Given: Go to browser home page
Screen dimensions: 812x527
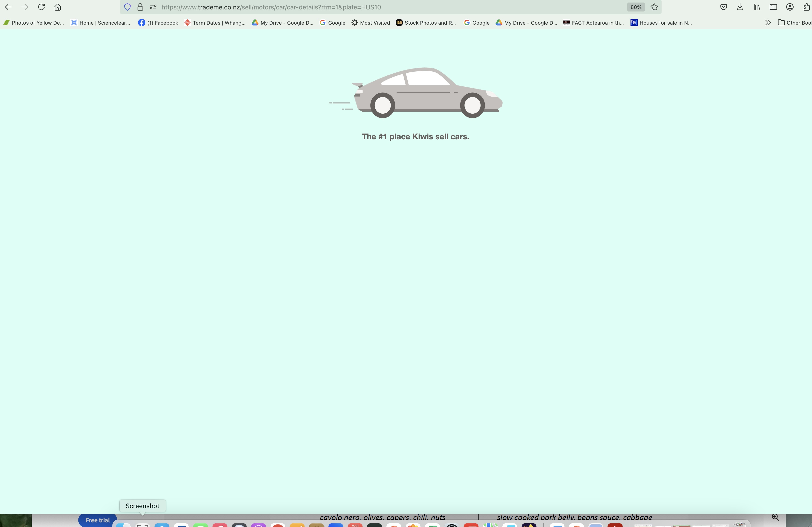Looking at the screenshot, I should [x=58, y=7].
